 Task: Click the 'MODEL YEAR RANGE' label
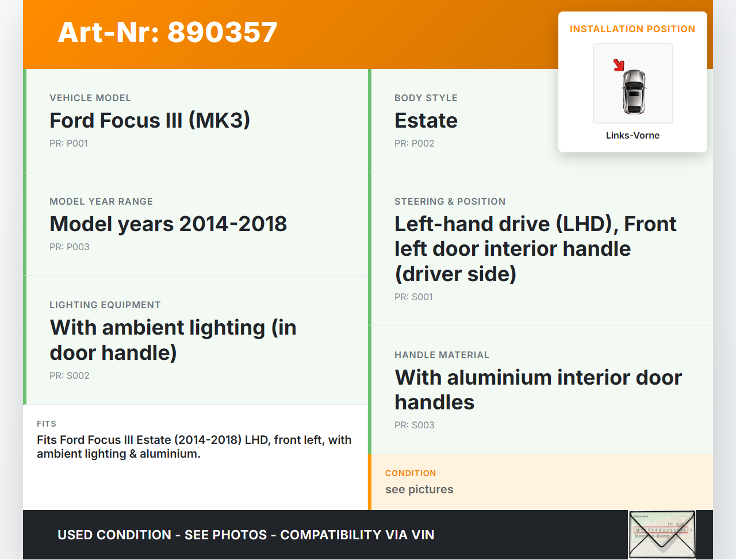point(101,201)
